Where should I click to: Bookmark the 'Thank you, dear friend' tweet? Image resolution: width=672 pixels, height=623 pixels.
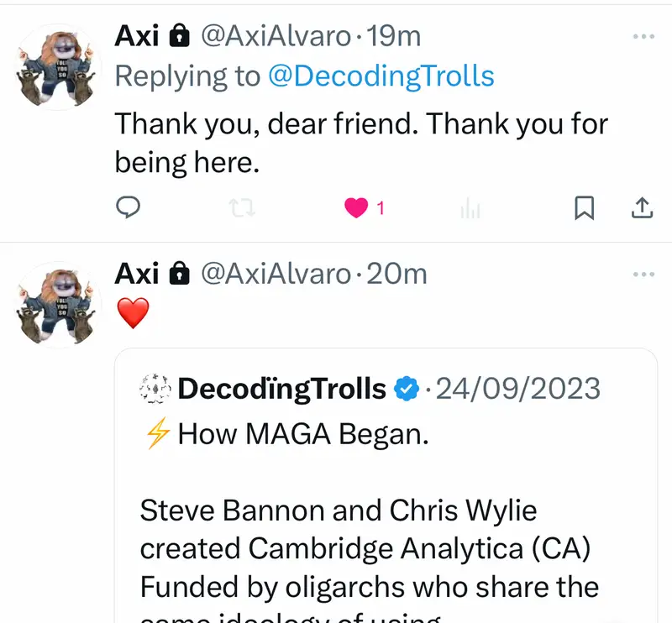584,208
